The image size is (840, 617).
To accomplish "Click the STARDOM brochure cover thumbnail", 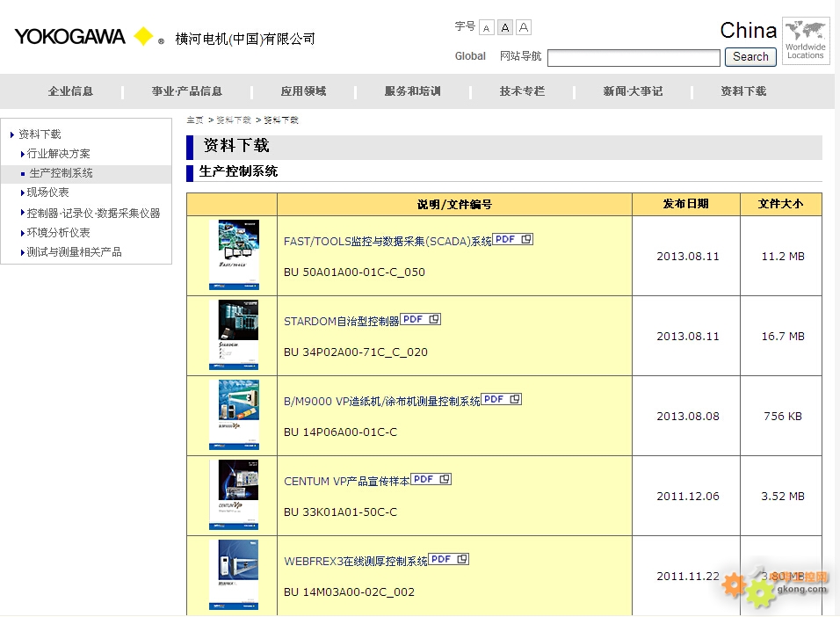I will coord(234,335).
